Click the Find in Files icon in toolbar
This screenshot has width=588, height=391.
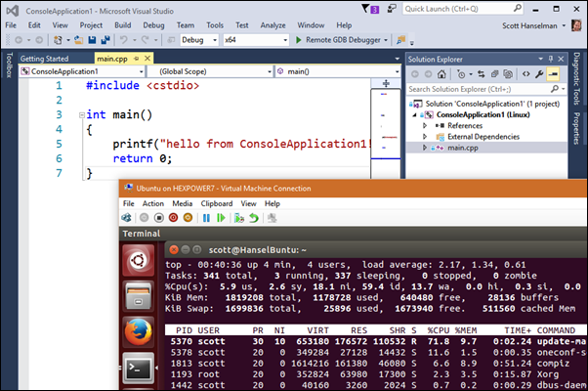400,40
